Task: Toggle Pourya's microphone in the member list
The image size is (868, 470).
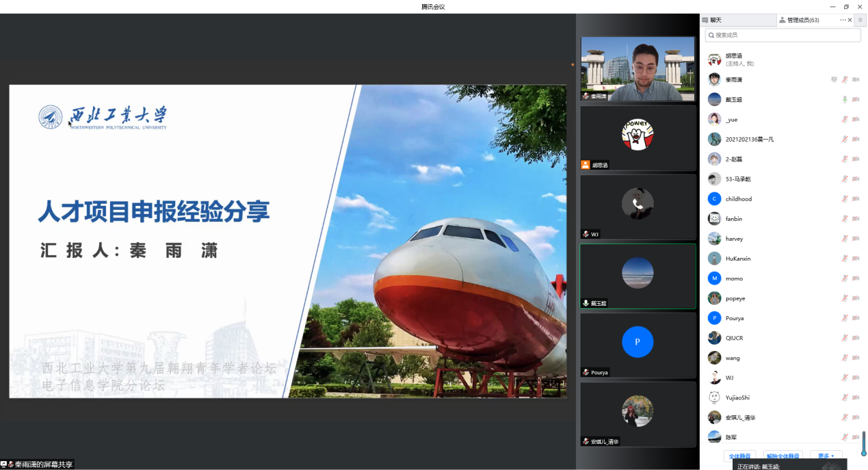Action: 845,318
